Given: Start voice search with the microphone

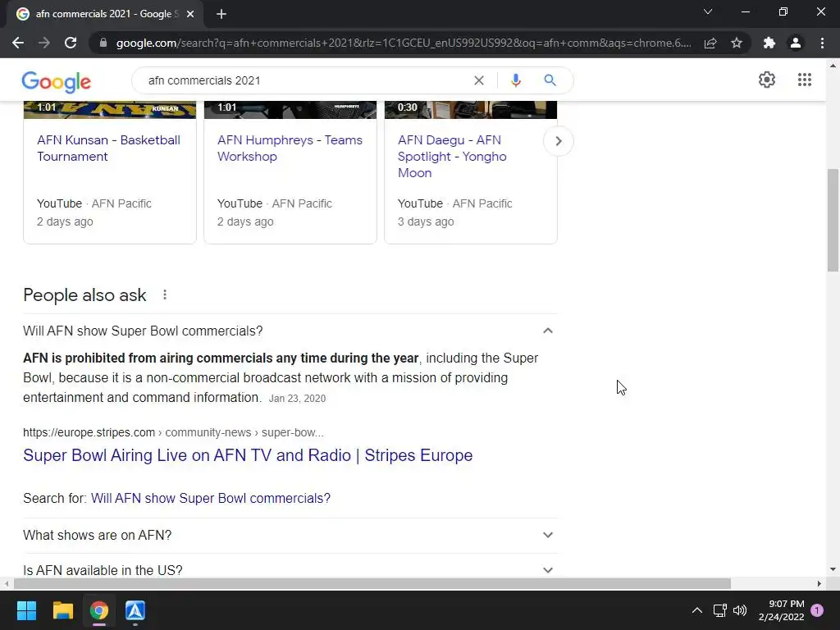Looking at the screenshot, I should pos(515,80).
